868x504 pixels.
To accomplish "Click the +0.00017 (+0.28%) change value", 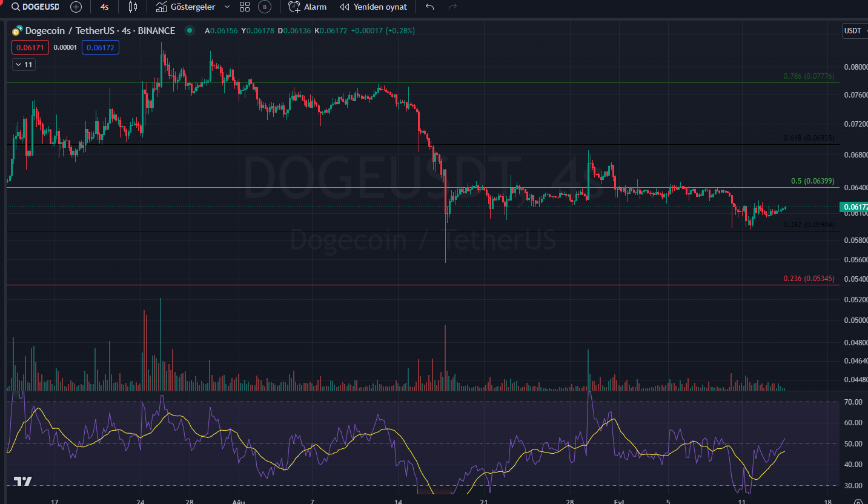I will 382,30.
